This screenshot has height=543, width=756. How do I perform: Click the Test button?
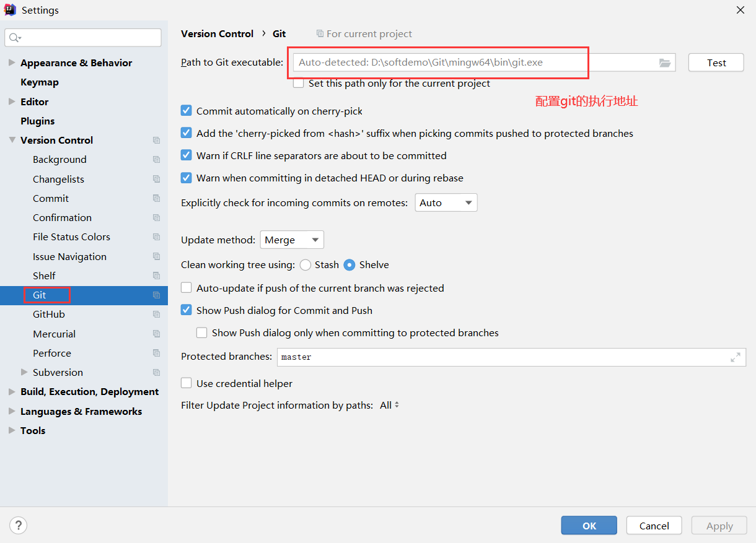coord(716,63)
